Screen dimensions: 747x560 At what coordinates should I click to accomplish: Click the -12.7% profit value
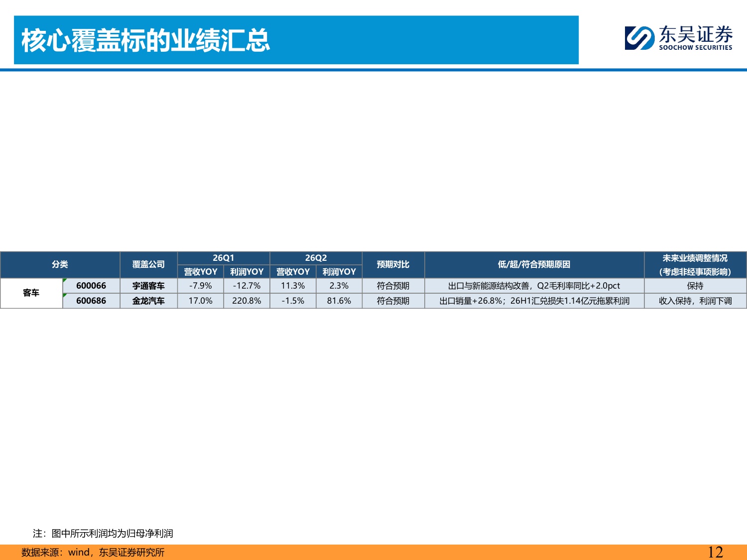click(x=247, y=286)
